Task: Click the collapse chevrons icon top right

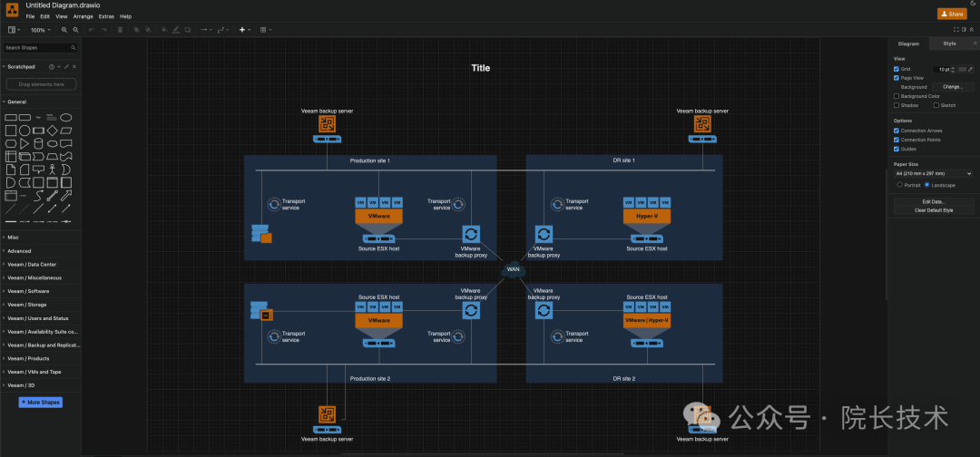Action: (971, 29)
